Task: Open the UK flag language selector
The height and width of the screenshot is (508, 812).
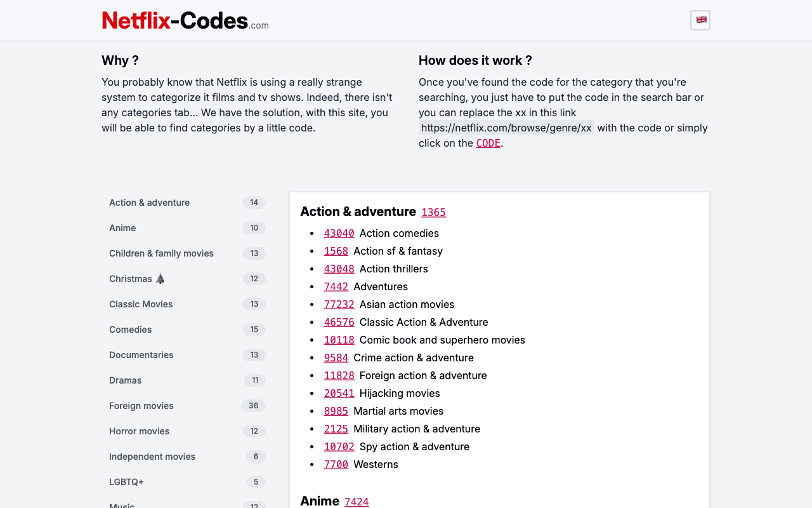Action: (700, 20)
